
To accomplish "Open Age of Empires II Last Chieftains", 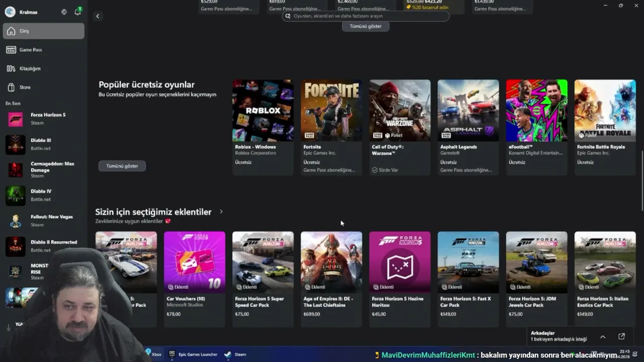I will [x=331, y=279].
